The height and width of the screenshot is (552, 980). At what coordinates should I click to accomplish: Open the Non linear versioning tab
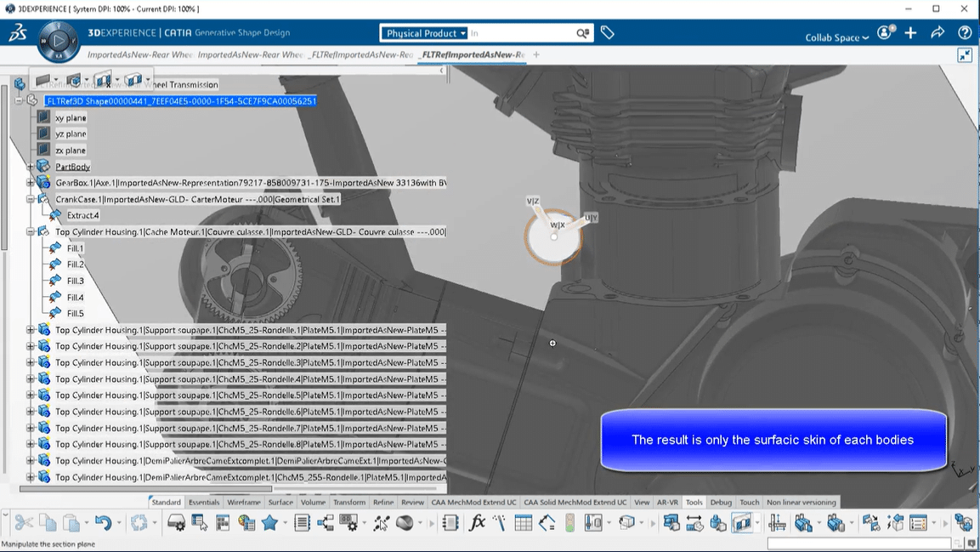(x=802, y=502)
